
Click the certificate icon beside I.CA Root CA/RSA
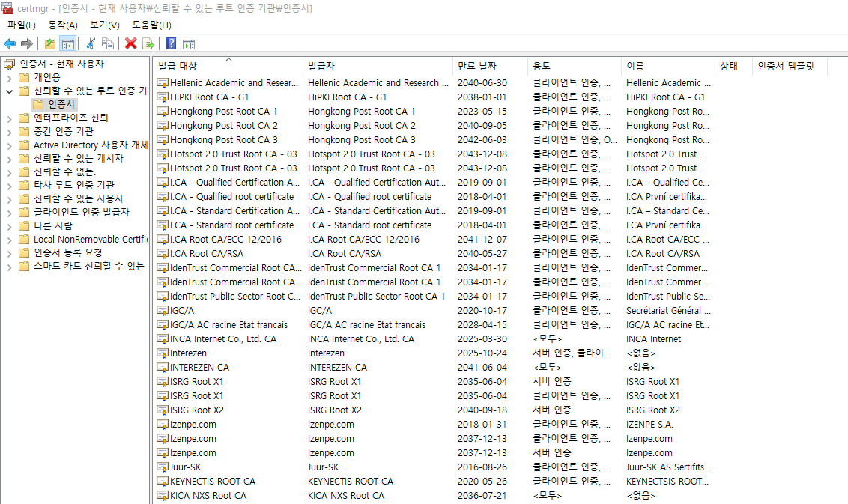pos(163,254)
